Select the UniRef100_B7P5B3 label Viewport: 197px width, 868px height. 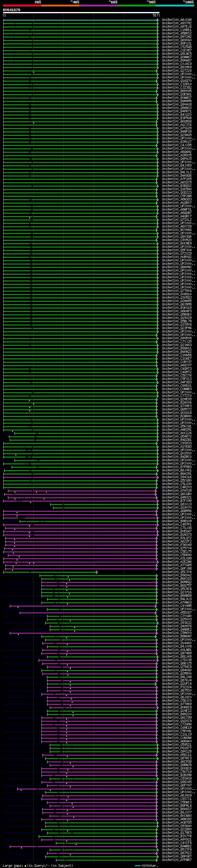pyautogui.click(x=177, y=467)
